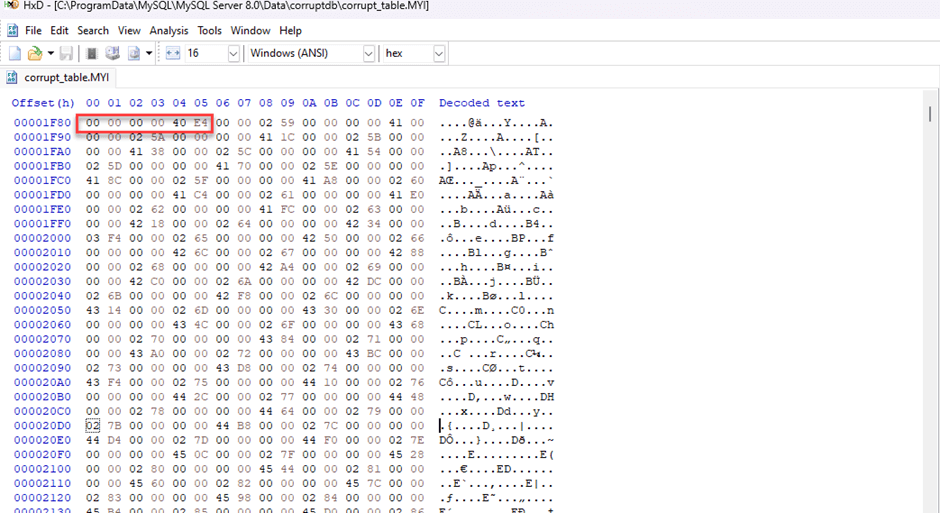
Task: Open the Tools menu
Action: coord(209,31)
